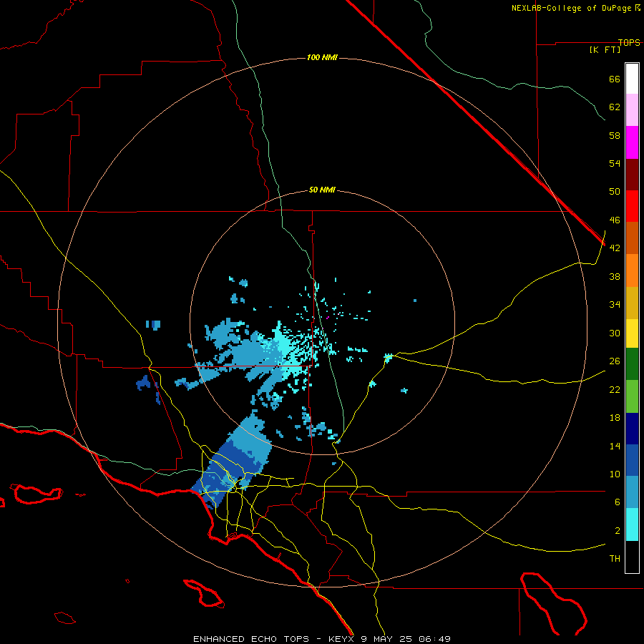644x644 pixels.
Task: Click the 30 legend value
Action: 615,333
